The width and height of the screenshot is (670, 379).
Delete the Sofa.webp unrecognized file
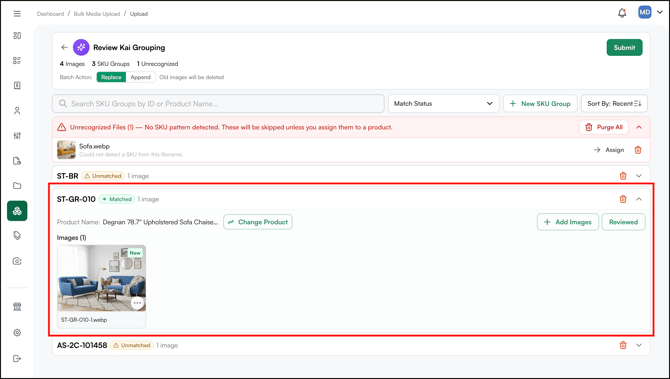638,150
